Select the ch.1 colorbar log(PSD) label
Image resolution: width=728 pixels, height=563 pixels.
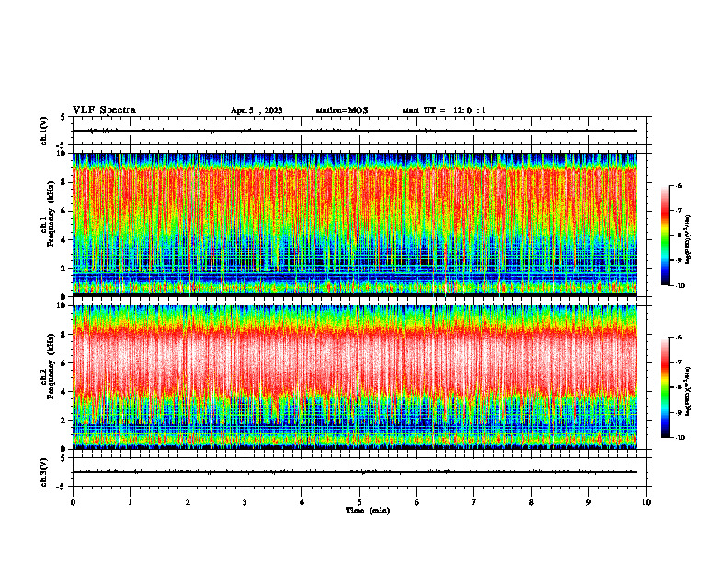click(x=688, y=240)
